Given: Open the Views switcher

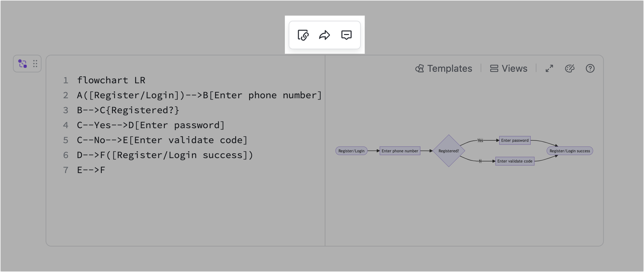Looking at the screenshot, I should click(509, 68).
